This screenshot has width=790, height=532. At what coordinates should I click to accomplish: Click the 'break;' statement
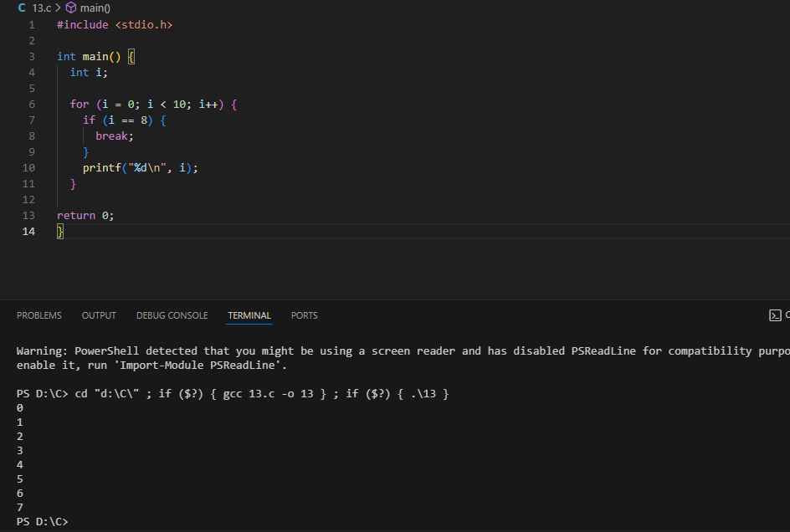pos(115,136)
